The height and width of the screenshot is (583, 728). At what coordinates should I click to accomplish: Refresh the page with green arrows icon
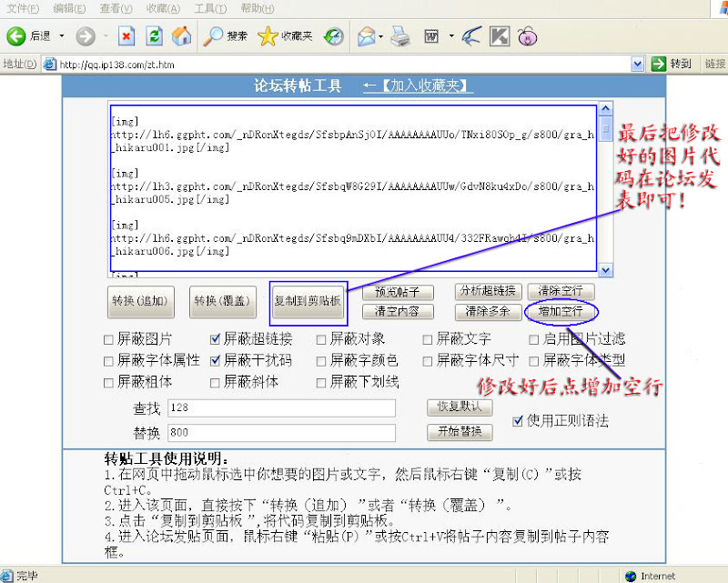[x=154, y=36]
